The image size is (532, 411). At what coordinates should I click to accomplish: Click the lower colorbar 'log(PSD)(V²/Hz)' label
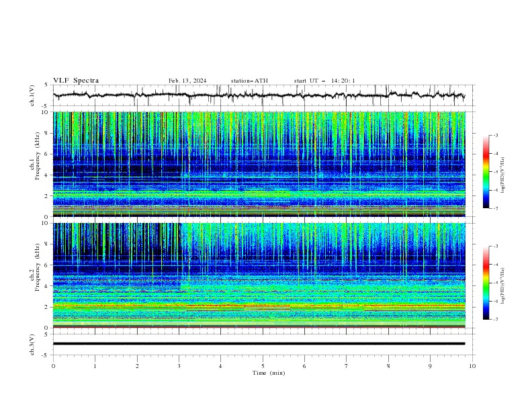click(x=502, y=286)
